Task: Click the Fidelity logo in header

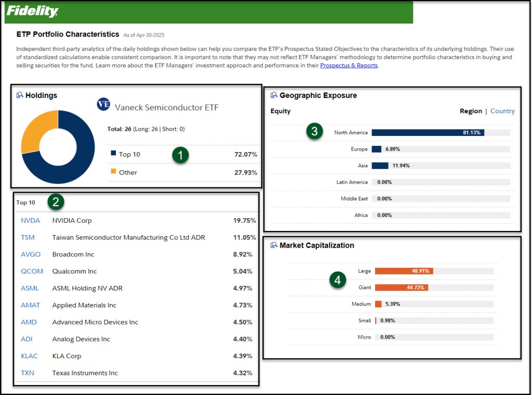Action: [32, 11]
